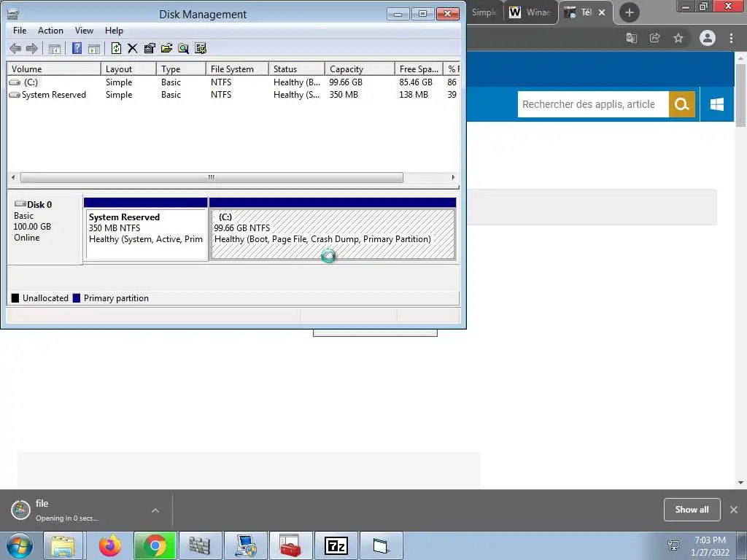The height and width of the screenshot is (560, 747).
Task: Switch to Chrome on the taskbar
Action: [x=155, y=545]
